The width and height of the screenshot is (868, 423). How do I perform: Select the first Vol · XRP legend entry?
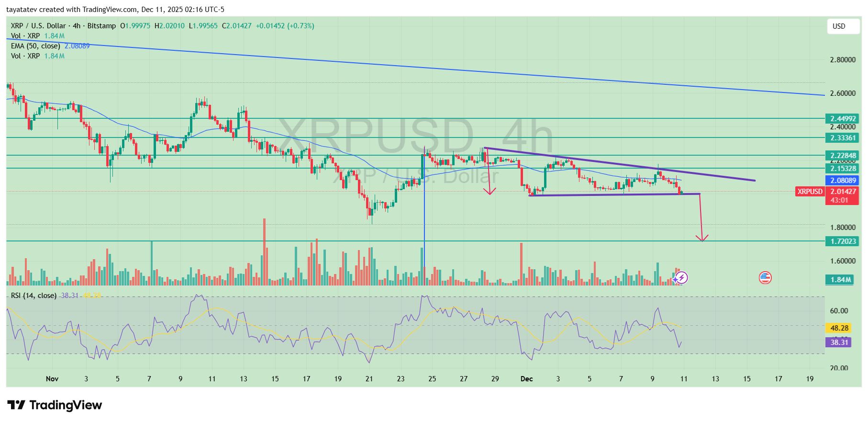tap(25, 36)
